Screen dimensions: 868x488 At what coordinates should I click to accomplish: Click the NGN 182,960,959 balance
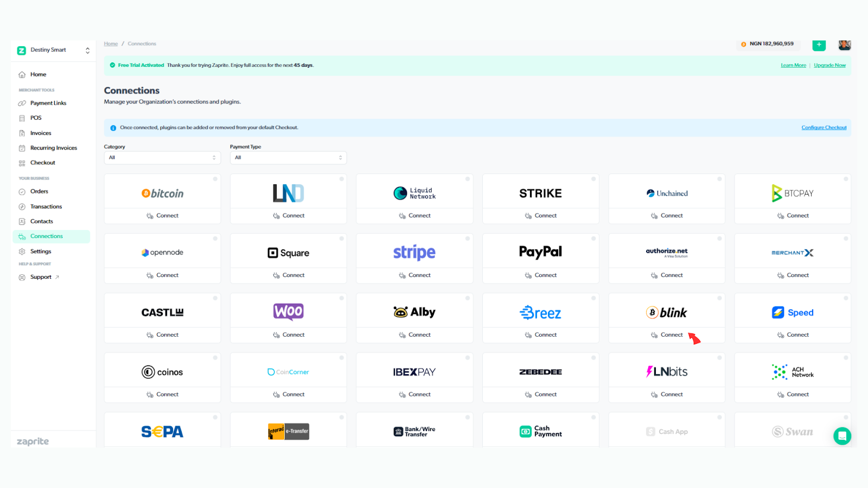pos(767,44)
